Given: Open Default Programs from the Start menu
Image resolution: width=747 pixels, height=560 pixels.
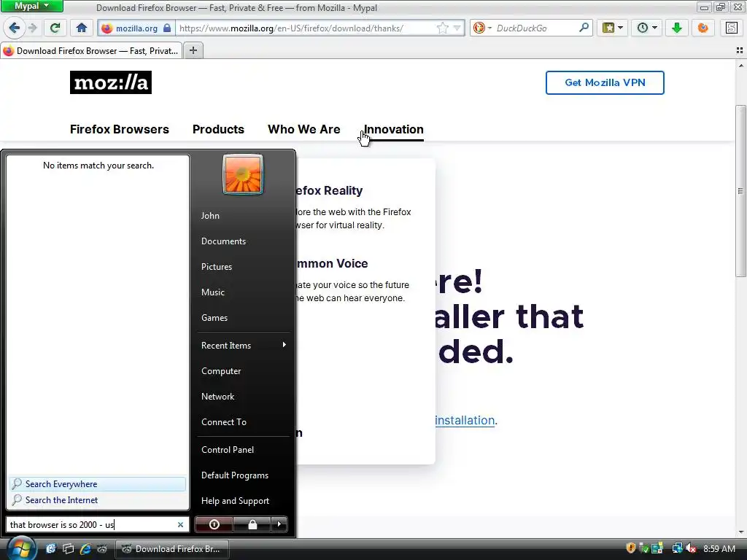Looking at the screenshot, I should coord(235,475).
